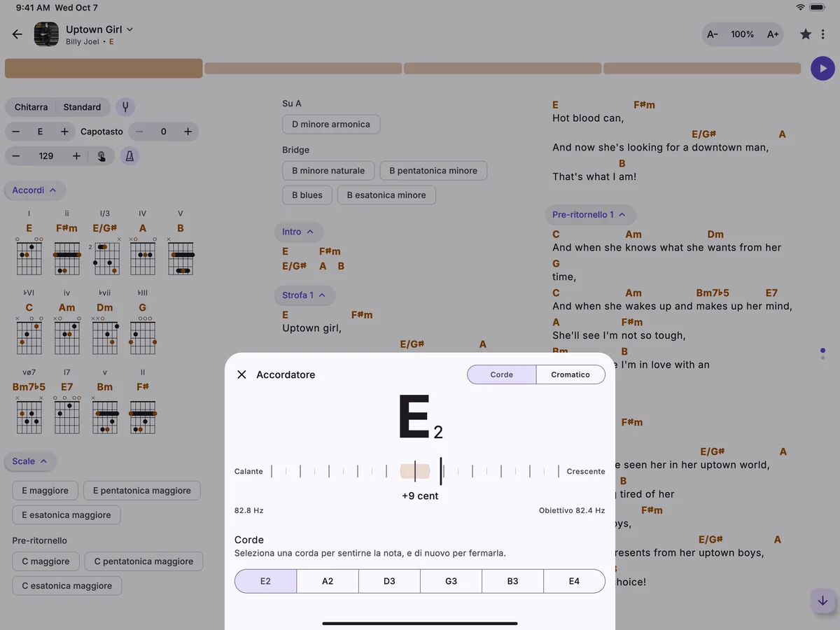Screen dimensions: 840x630
Task: Raise the key with the plus beside E
Action: [x=64, y=132]
